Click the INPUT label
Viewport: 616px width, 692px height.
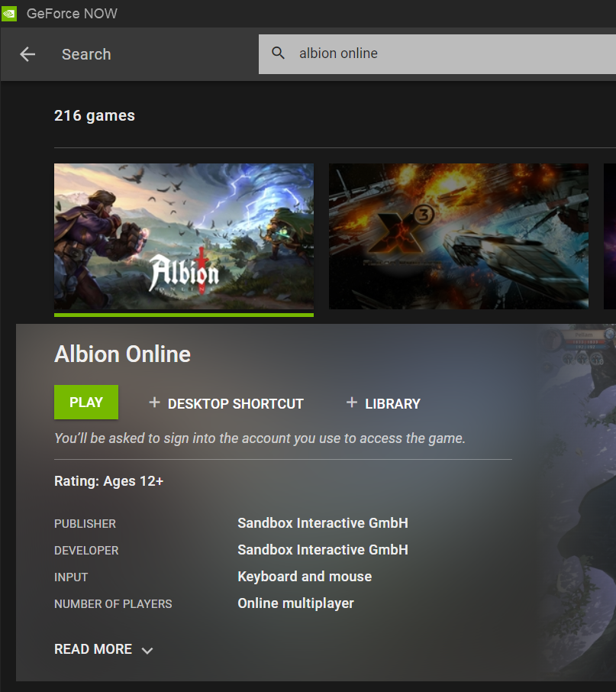(71, 577)
